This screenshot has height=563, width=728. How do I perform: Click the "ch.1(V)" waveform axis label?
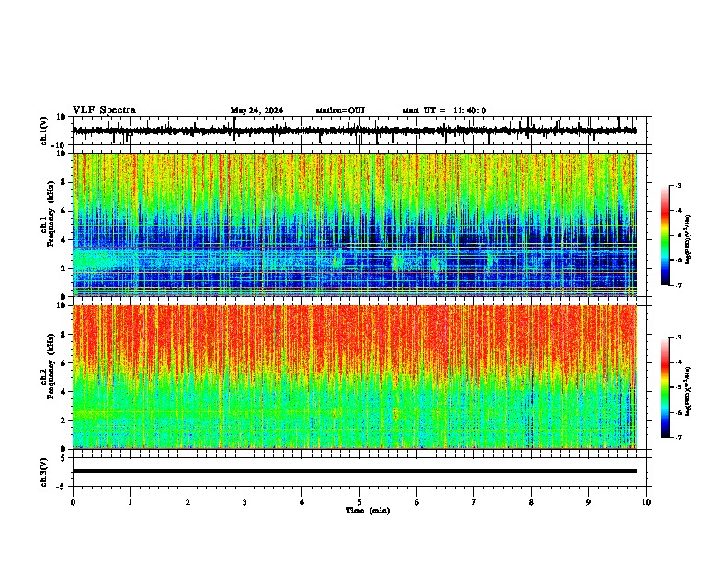click(x=44, y=131)
